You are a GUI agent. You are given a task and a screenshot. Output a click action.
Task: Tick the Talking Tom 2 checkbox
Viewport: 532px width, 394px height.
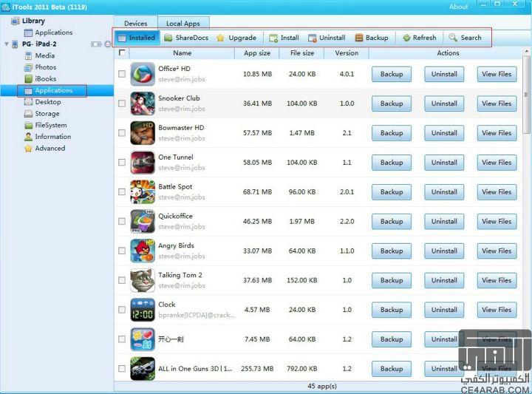(x=122, y=280)
